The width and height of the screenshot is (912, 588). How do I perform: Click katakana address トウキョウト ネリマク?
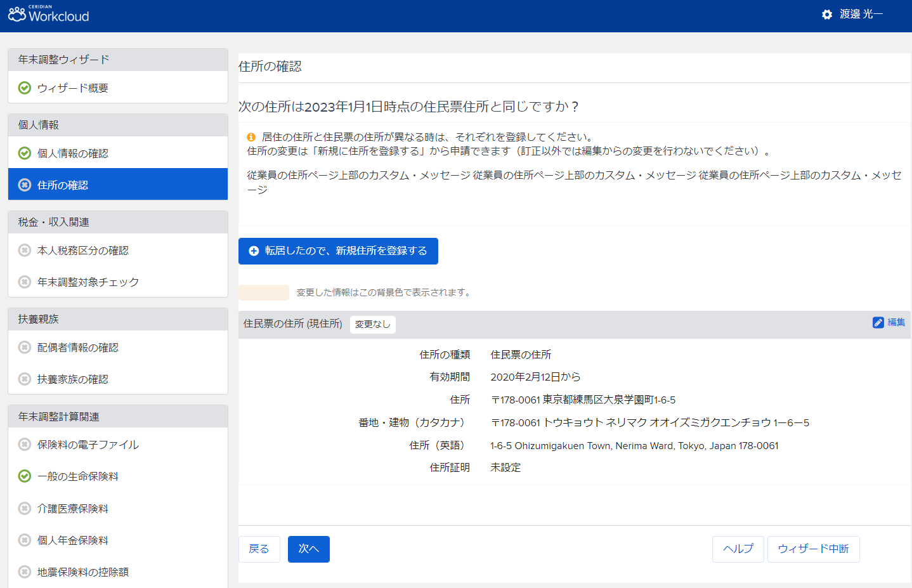tap(650, 422)
